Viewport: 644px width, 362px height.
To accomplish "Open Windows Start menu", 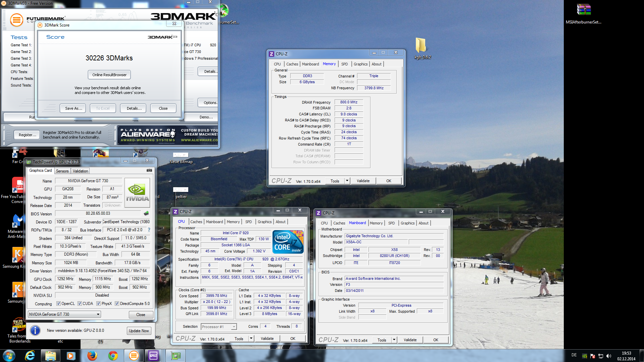I will click(x=9, y=356).
